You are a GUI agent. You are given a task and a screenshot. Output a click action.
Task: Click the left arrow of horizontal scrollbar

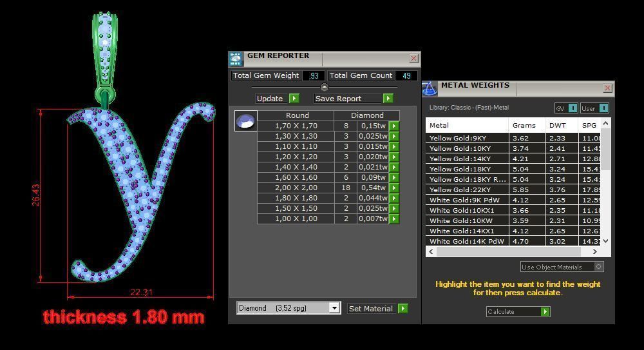coord(431,251)
